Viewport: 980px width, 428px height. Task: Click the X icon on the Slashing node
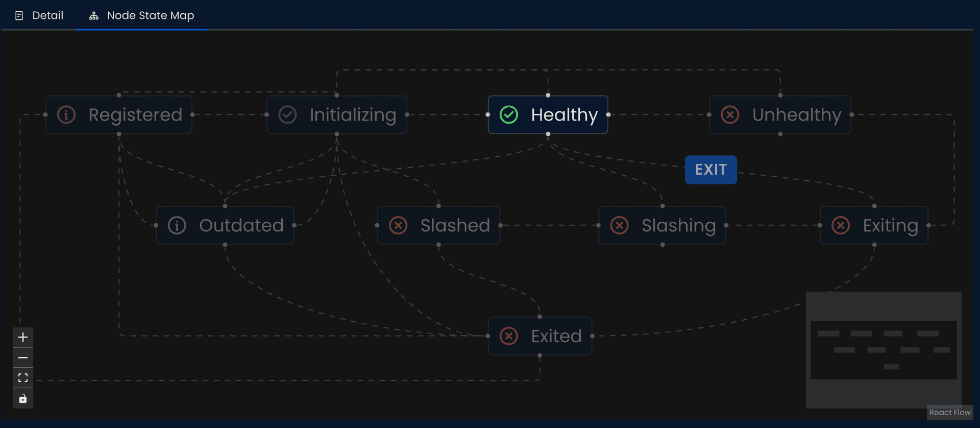[x=620, y=225]
